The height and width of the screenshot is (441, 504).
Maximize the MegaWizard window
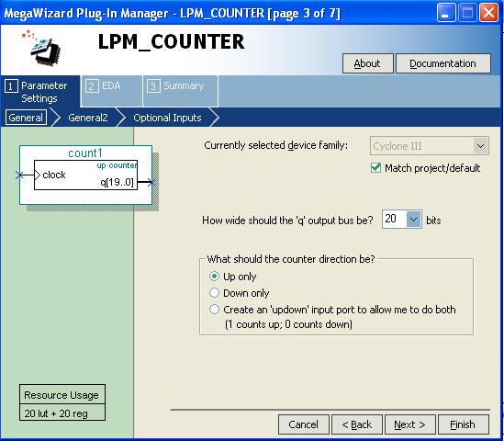click(x=467, y=13)
